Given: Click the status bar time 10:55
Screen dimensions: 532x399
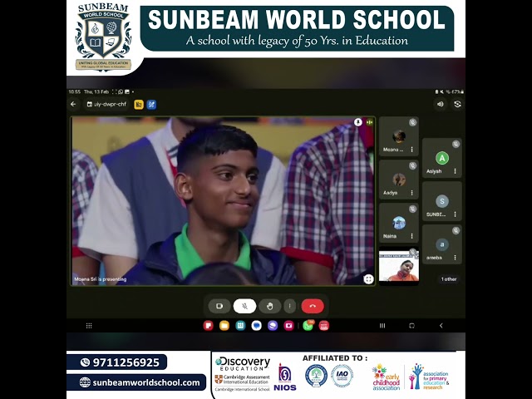Looking at the screenshot, I should pos(74,91).
